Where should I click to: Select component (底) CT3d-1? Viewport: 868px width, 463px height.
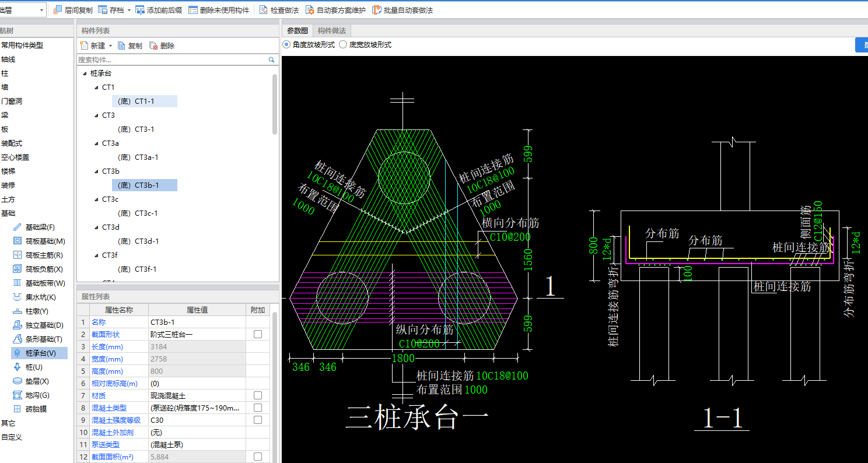point(138,241)
